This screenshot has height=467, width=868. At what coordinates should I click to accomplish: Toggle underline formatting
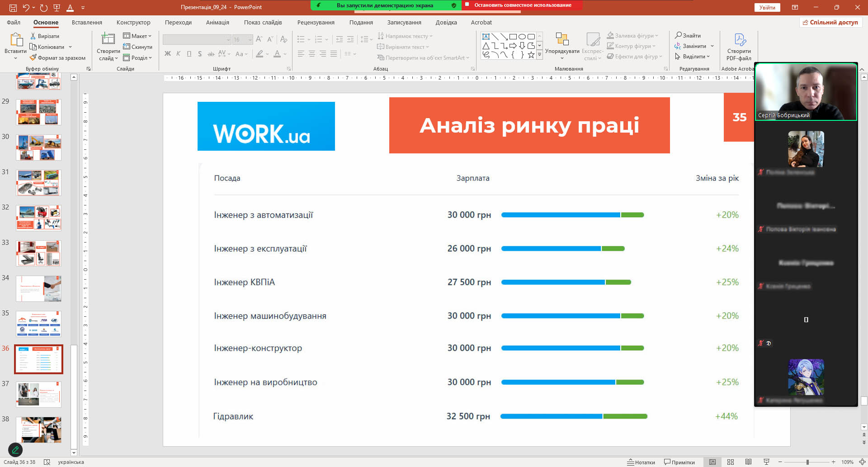point(189,54)
